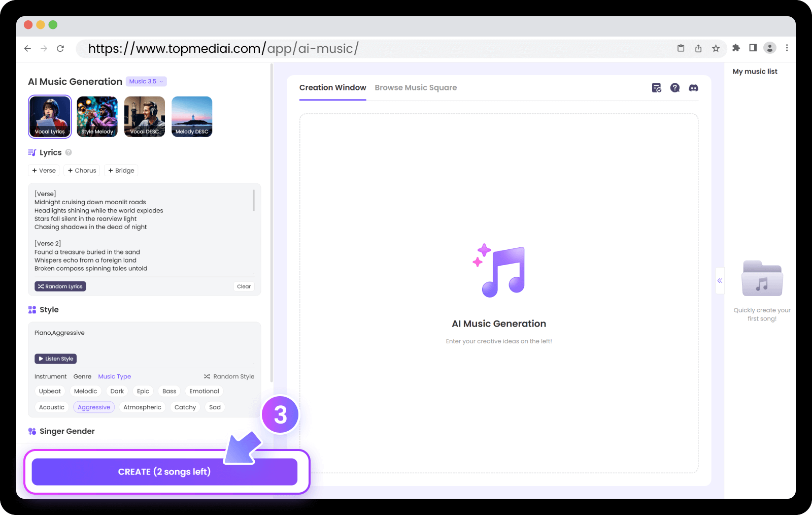The width and height of the screenshot is (812, 515).
Task: Click the lyrics box scrollbar
Action: [x=254, y=200]
